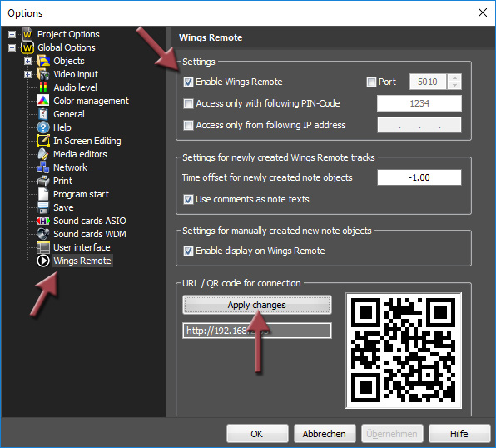Enable the Port checkbox

[371, 82]
